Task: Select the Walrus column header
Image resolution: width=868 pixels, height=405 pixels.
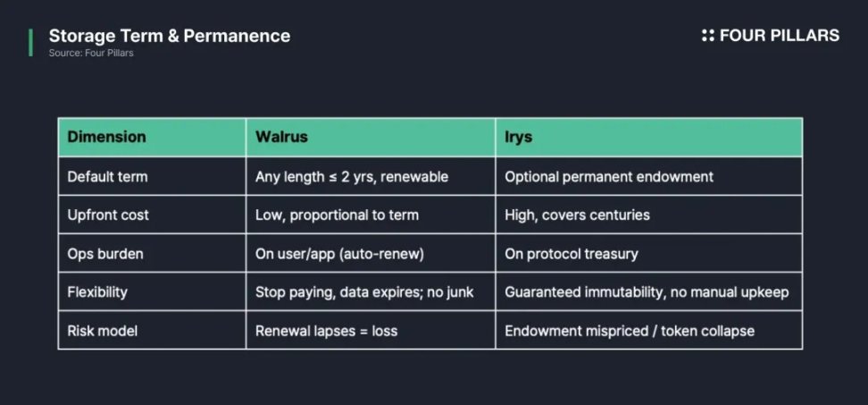Action: (x=278, y=138)
